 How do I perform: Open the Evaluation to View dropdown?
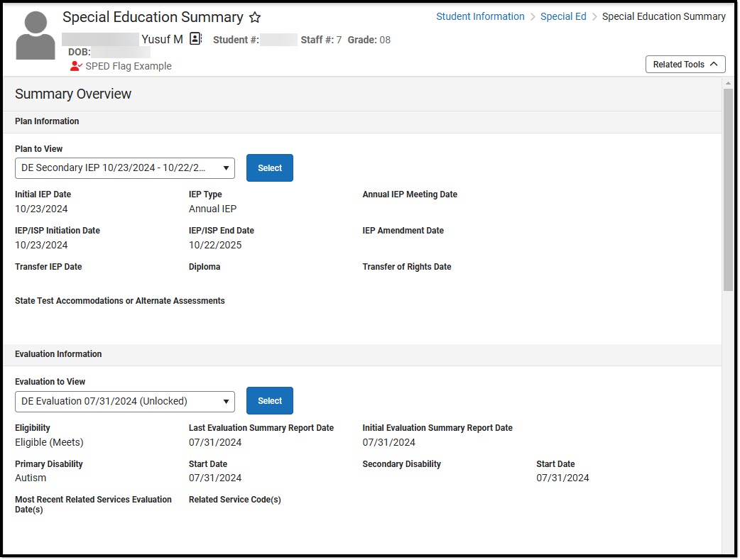(125, 401)
